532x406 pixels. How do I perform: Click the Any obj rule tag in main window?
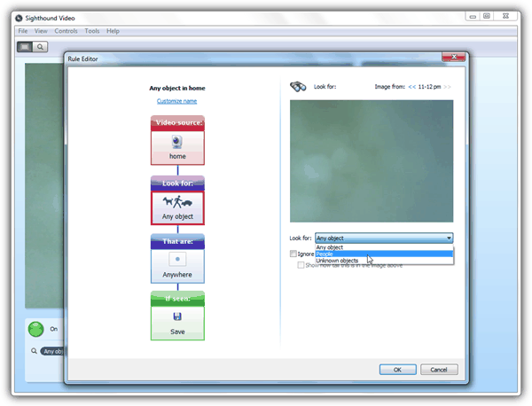(53, 351)
